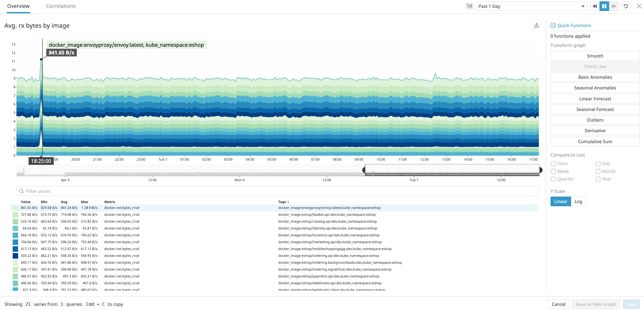
Task: Click the Quick Functions panel icon
Action: coord(553,25)
